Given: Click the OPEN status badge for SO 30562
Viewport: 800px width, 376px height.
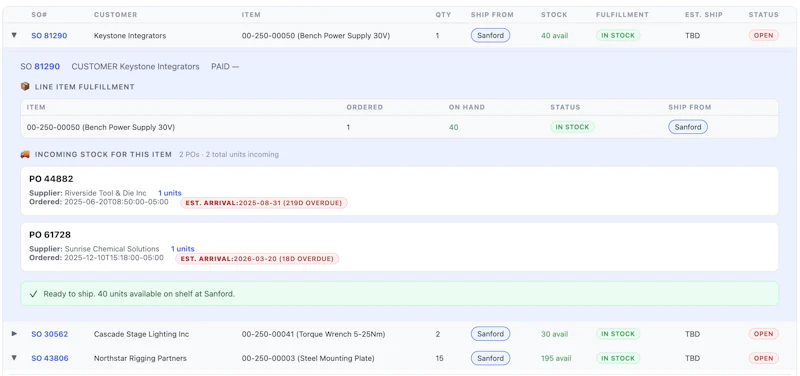Looking at the screenshot, I should (x=763, y=334).
